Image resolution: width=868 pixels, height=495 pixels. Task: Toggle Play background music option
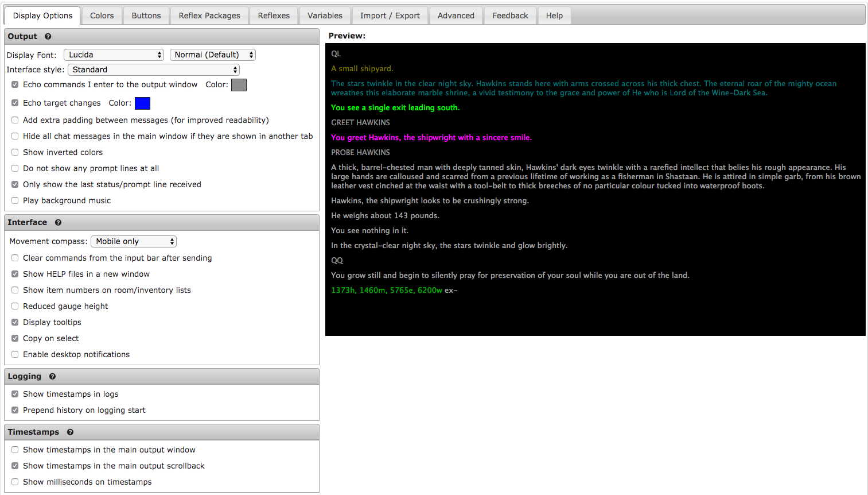click(15, 200)
